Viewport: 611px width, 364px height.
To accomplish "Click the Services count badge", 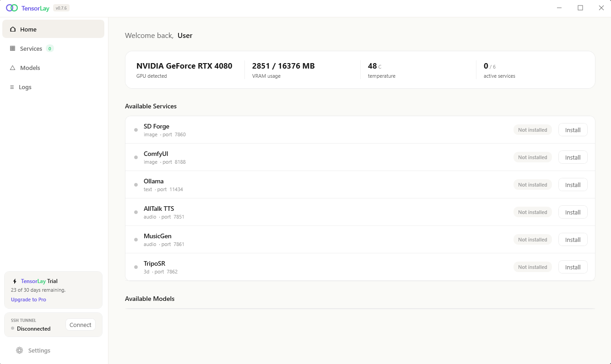I will [50, 48].
